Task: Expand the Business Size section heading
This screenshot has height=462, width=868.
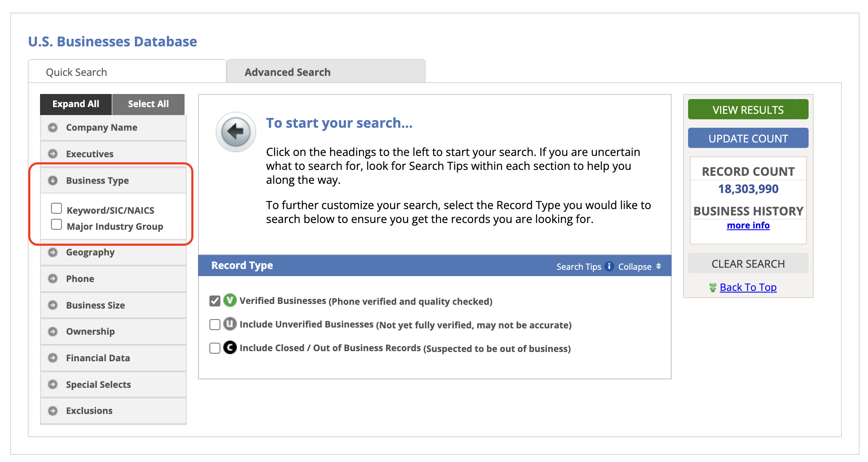Action: (x=113, y=305)
